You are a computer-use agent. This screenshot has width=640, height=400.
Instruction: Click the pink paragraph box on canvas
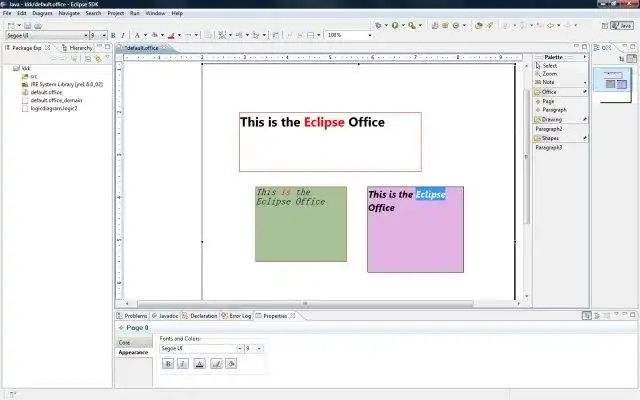tap(415, 229)
